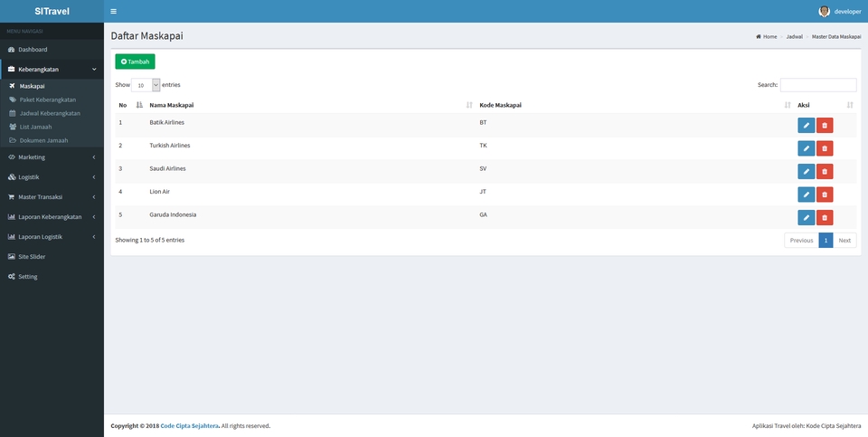The width and height of the screenshot is (868, 437).
Task: Go to Jadwal Keberangkatan
Action: tap(52, 113)
